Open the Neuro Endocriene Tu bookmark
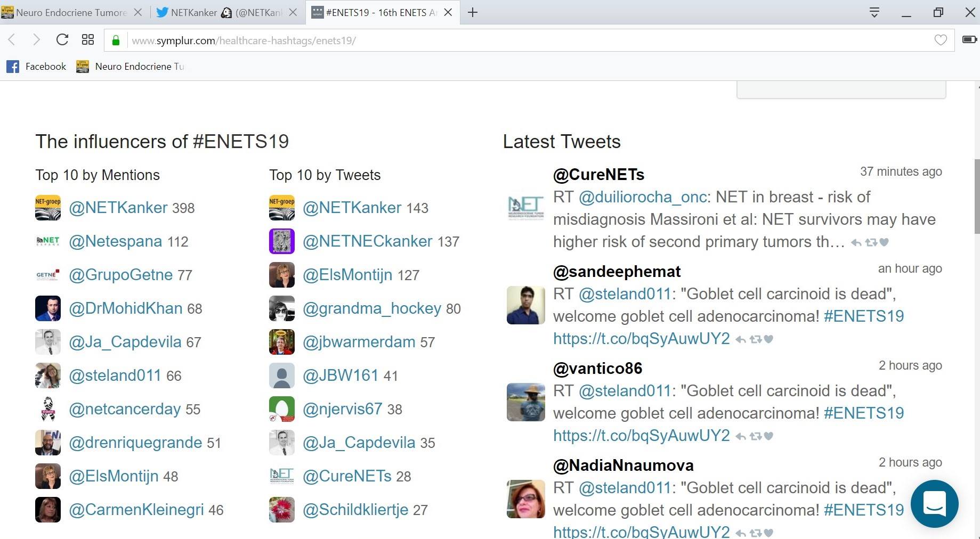Screen dimensions: 980x539 tap(131, 67)
